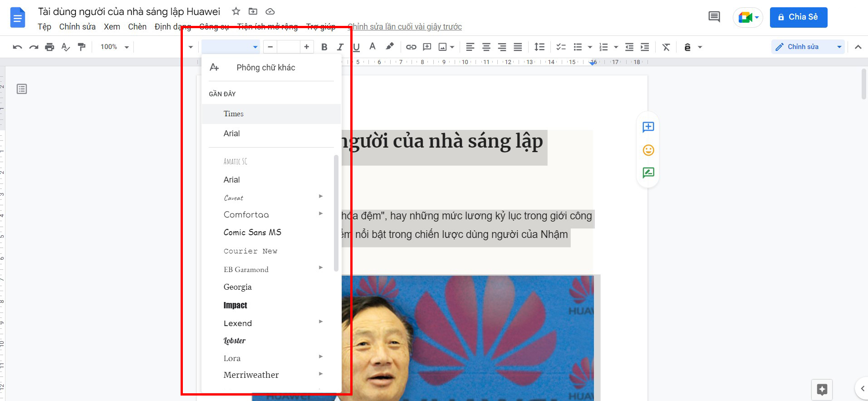Add comment icon in toolbar

pyautogui.click(x=427, y=47)
